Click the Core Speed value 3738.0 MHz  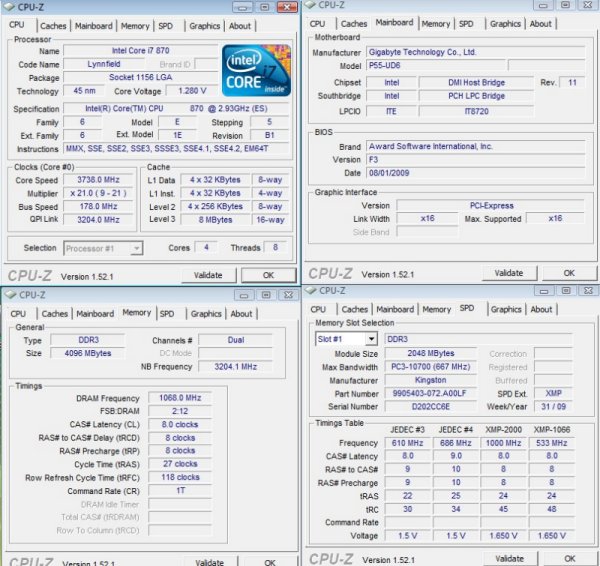point(98,180)
